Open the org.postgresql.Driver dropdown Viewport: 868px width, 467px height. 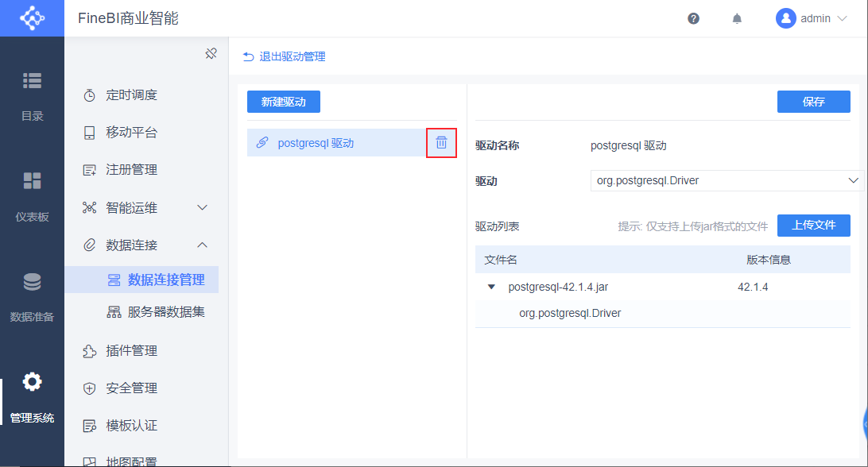click(x=727, y=181)
